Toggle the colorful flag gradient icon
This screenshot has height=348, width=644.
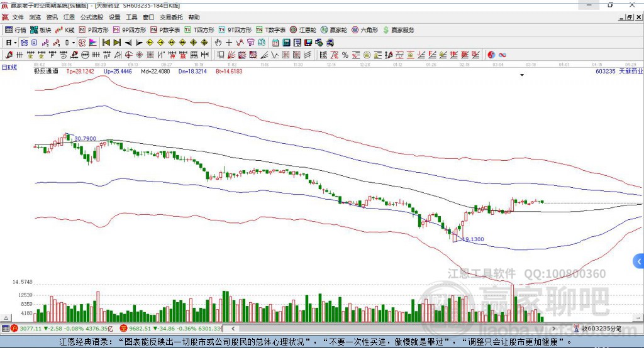[93, 42]
